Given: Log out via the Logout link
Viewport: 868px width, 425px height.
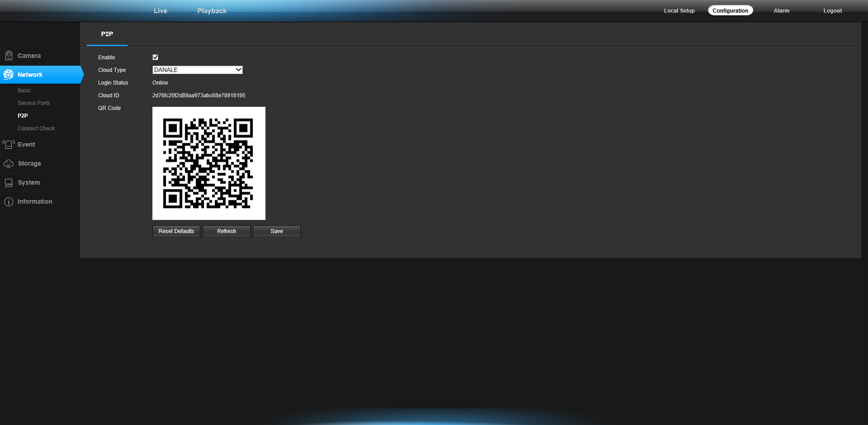Looking at the screenshot, I should 832,11.
